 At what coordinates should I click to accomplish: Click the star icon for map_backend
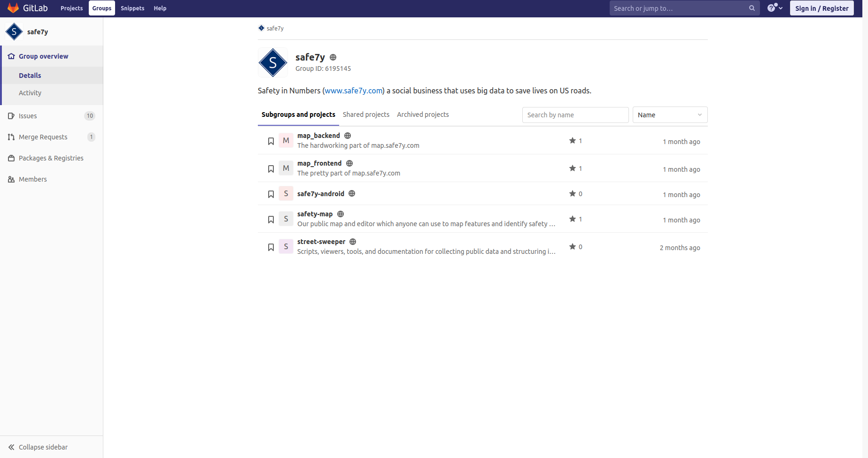(x=573, y=140)
